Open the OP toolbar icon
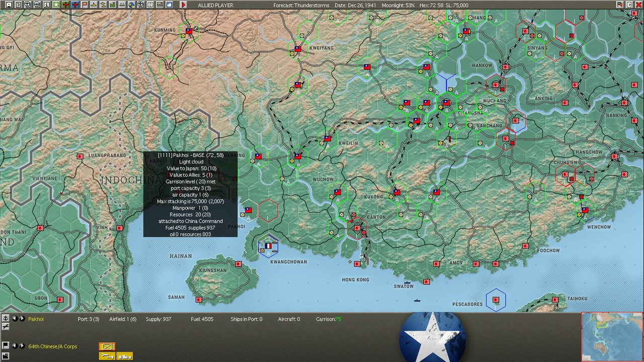Image resolution: width=644 pixels, height=362 pixels. pos(150,5)
